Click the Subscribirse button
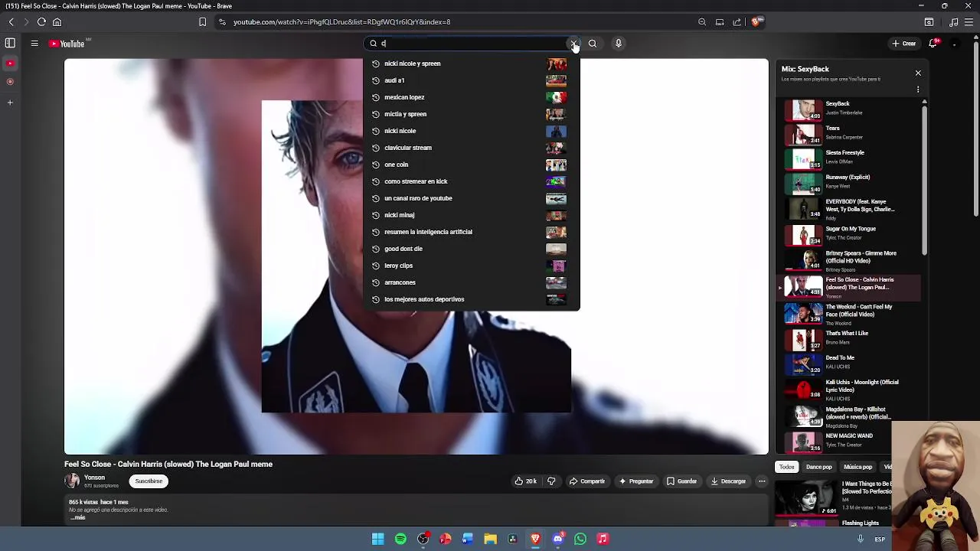 [149, 481]
